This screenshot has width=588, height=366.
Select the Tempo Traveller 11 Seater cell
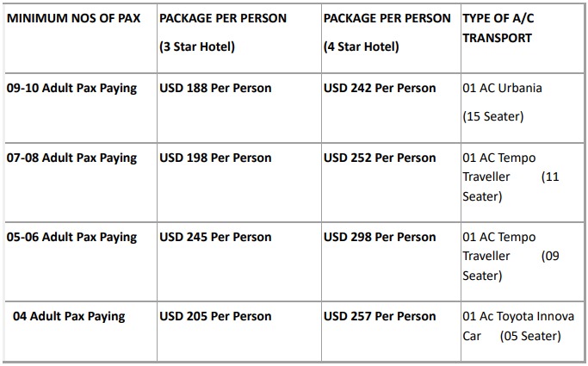click(x=511, y=177)
